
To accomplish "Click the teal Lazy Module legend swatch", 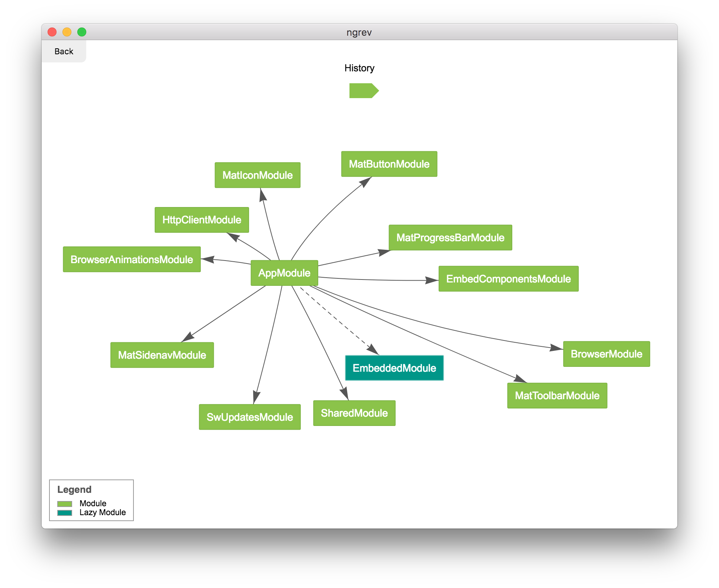I will point(65,513).
